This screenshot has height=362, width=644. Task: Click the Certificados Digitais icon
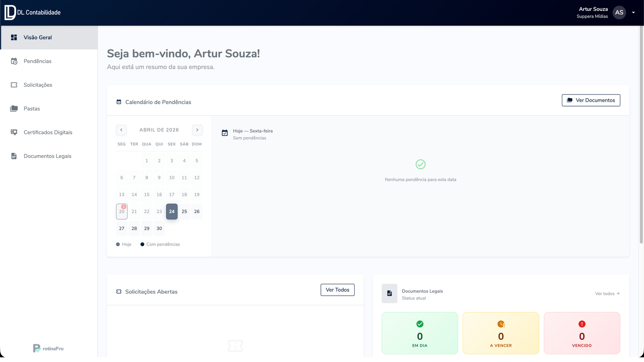(14, 132)
